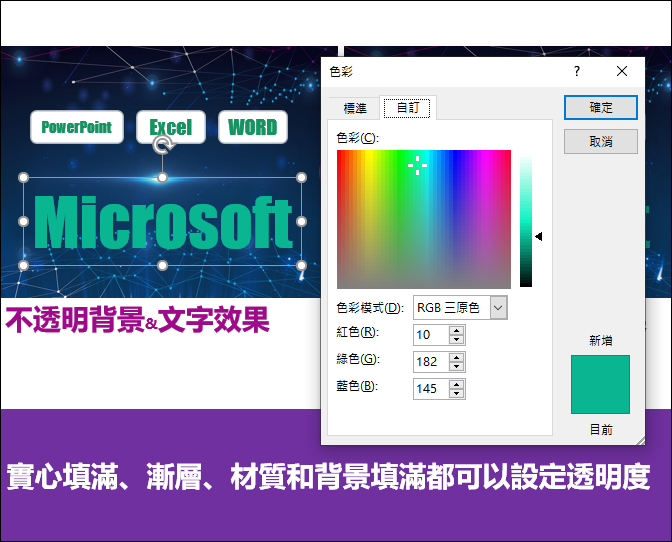
Task: Click the 藍色 value field
Action: [431, 389]
